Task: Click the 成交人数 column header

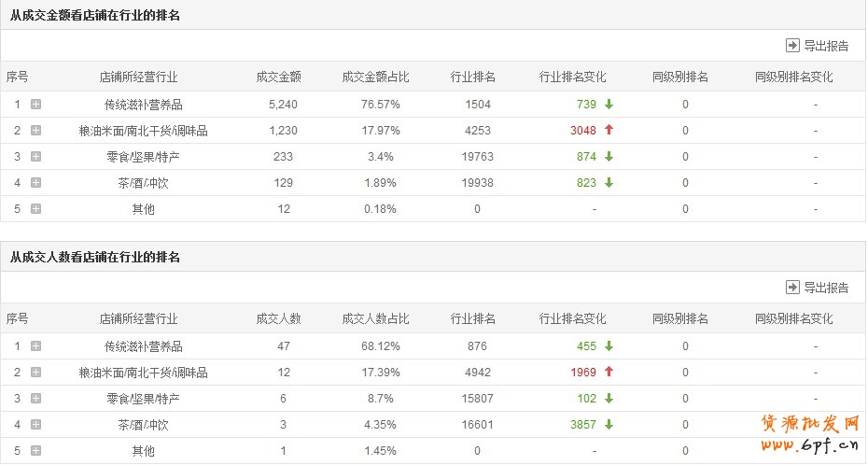Action: [x=278, y=318]
